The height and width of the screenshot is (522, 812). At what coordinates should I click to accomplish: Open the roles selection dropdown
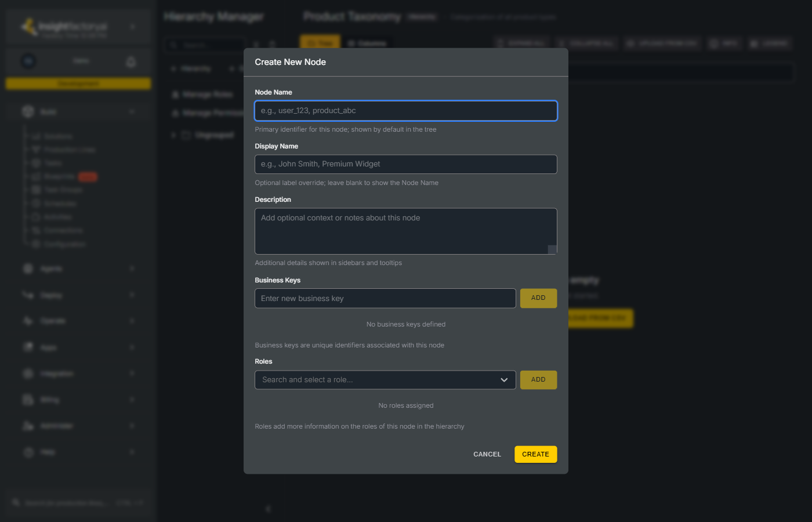(x=503, y=380)
